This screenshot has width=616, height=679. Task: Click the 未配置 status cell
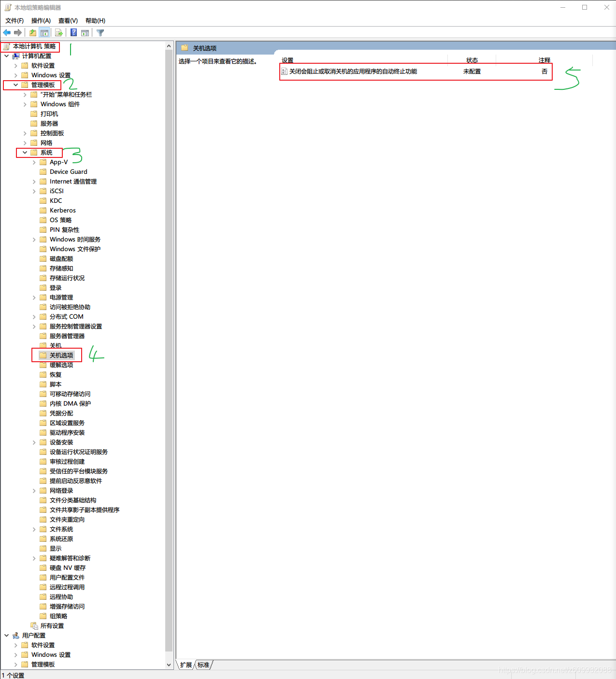(x=472, y=71)
